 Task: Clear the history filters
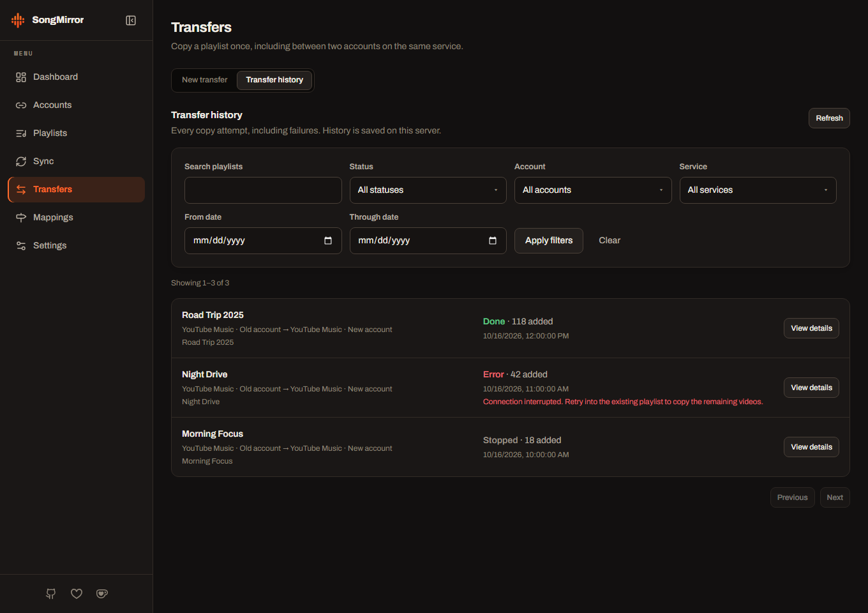(610, 241)
